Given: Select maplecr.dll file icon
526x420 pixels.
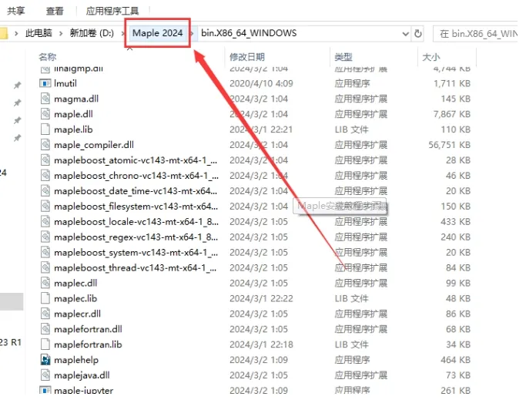Looking at the screenshot, I should [45, 314].
